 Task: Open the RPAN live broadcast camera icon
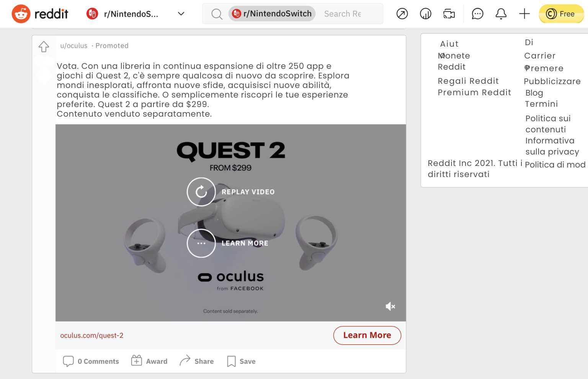point(449,14)
